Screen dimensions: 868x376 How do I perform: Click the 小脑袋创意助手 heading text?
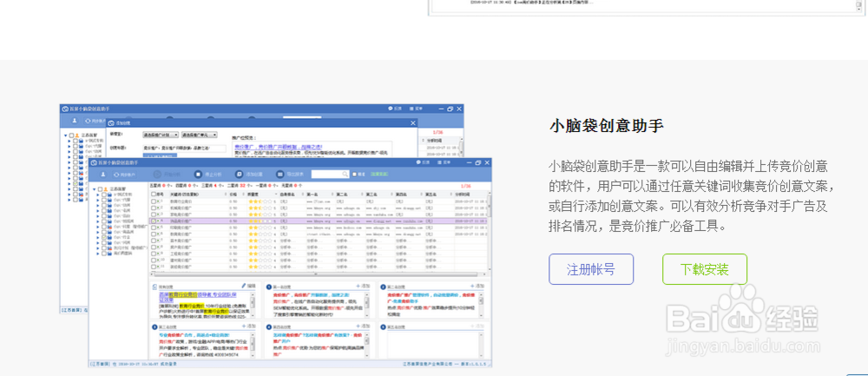click(606, 126)
